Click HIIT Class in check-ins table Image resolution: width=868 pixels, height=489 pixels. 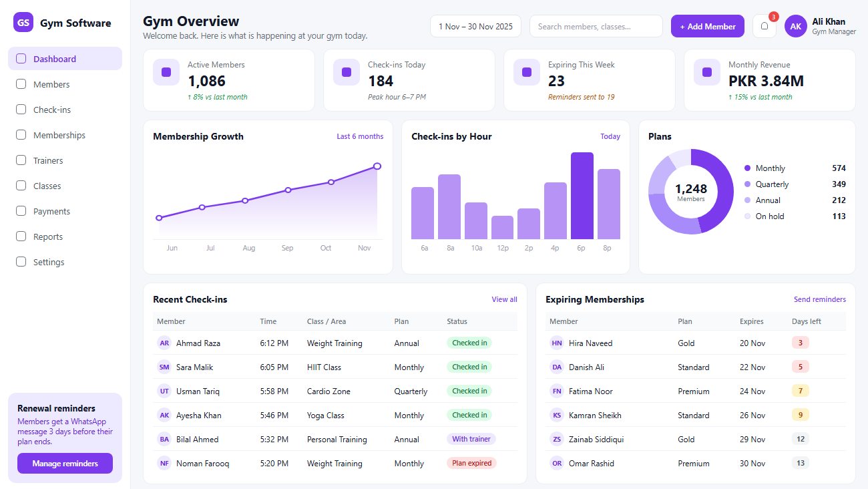(324, 367)
